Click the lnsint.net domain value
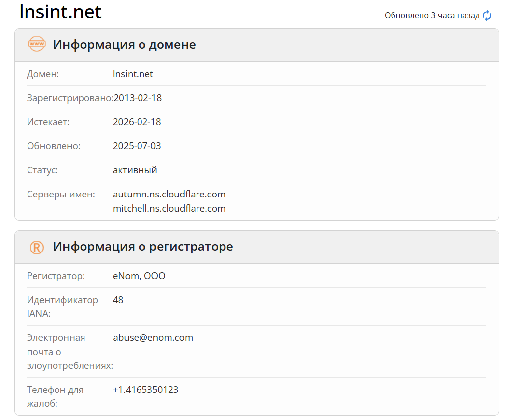 tap(133, 74)
